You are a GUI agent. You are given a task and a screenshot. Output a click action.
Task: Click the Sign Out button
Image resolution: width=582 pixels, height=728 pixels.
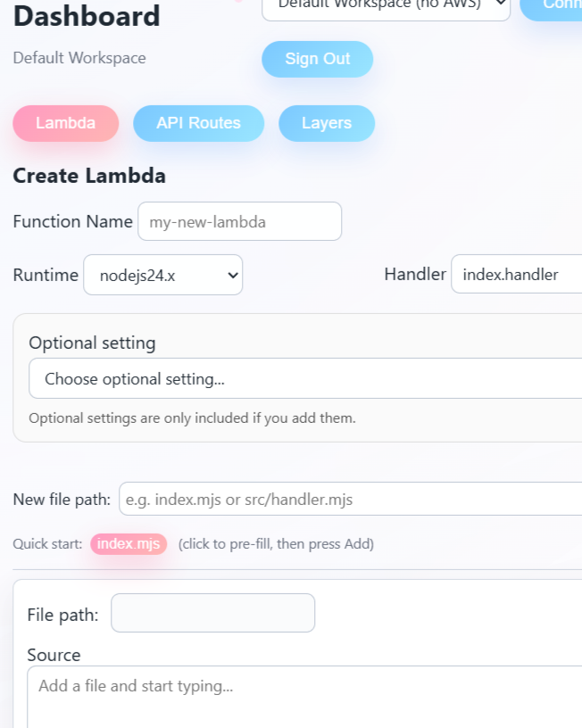[318, 59]
